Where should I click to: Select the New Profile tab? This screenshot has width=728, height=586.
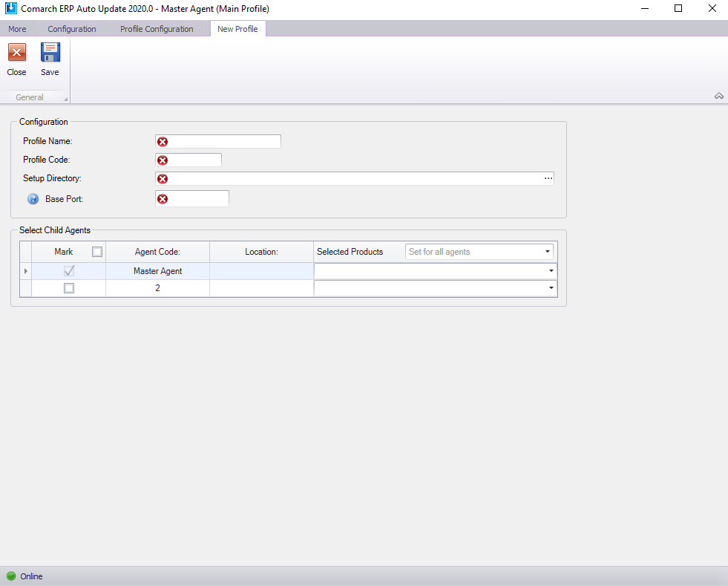[237, 29]
